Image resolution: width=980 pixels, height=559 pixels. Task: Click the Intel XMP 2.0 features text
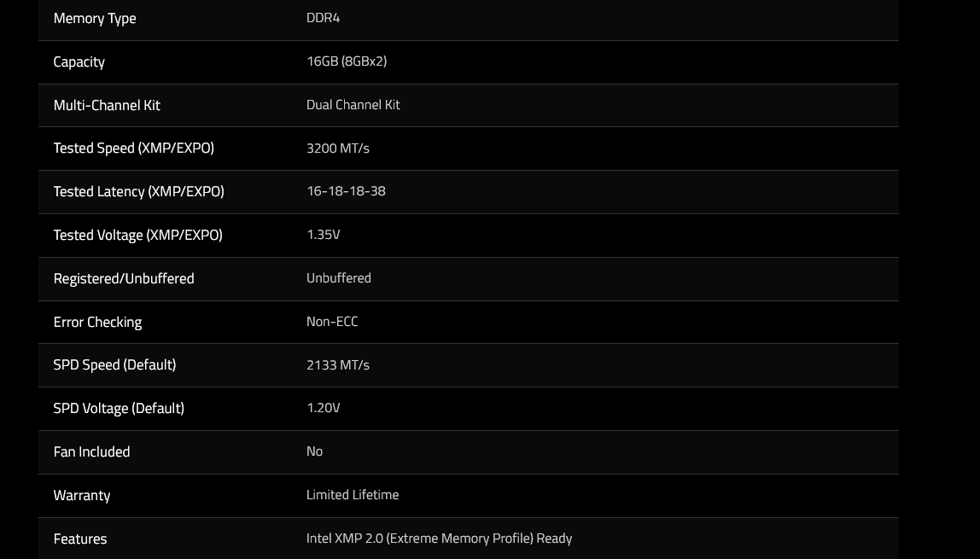coord(439,539)
